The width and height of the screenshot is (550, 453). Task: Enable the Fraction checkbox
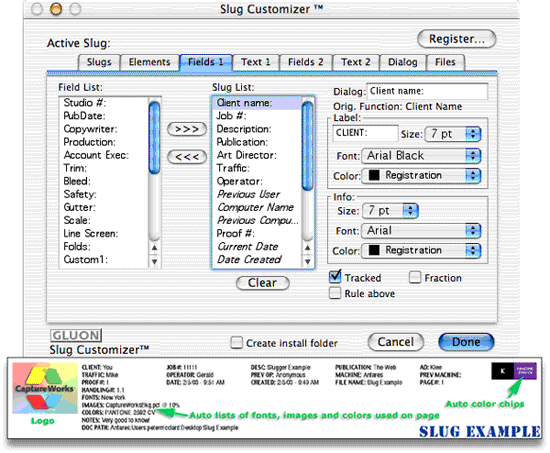click(415, 277)
